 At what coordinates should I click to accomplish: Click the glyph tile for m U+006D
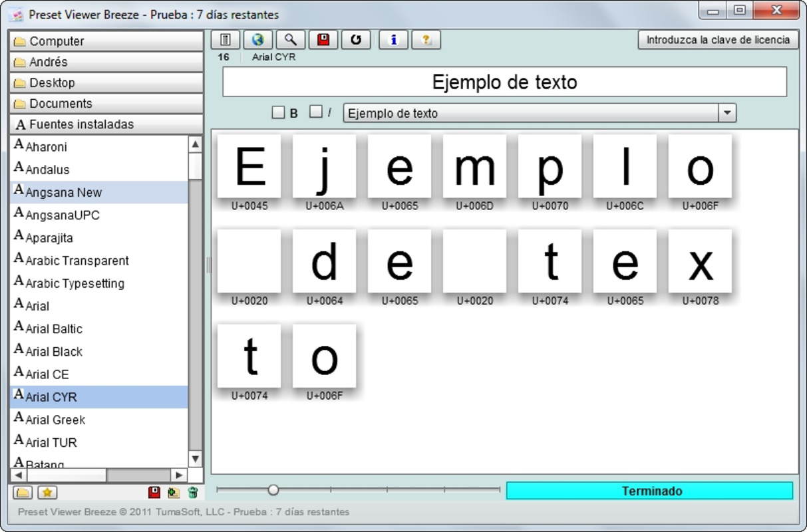point(475,166)
